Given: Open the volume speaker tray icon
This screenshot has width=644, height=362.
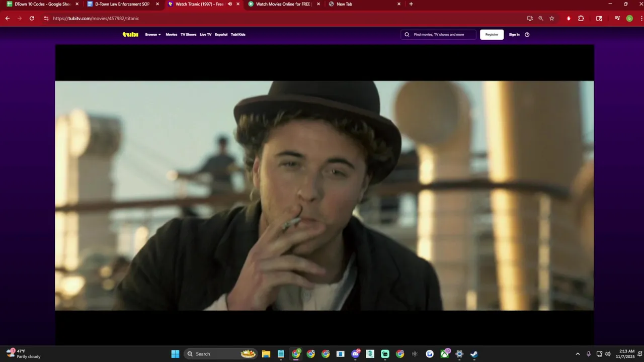Looking at the screenshot, I should [608, 354].
